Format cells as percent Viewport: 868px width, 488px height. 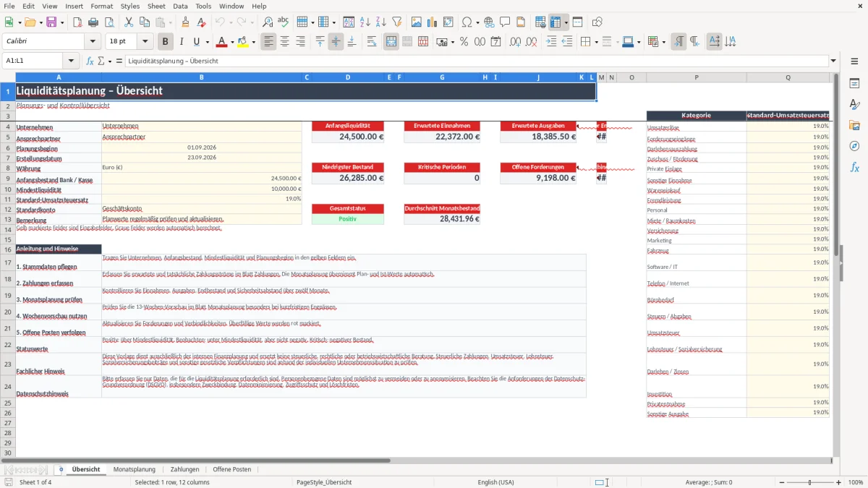(464, 42)
